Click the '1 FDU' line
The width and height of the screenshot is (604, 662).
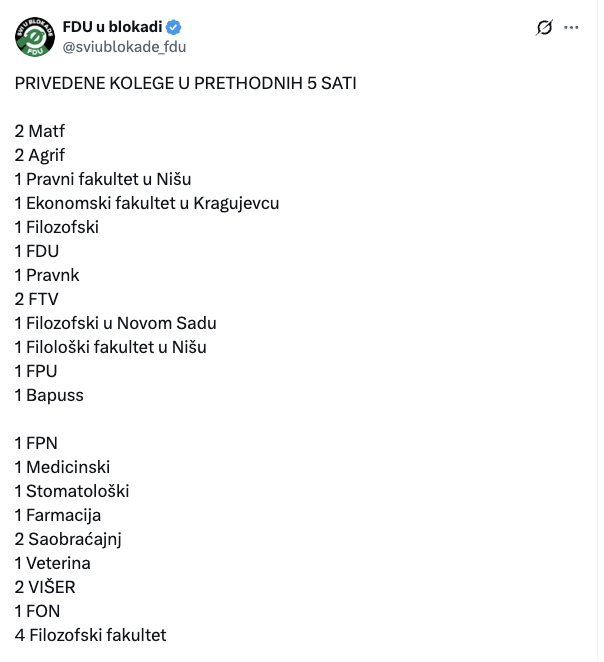click(37, 251)
